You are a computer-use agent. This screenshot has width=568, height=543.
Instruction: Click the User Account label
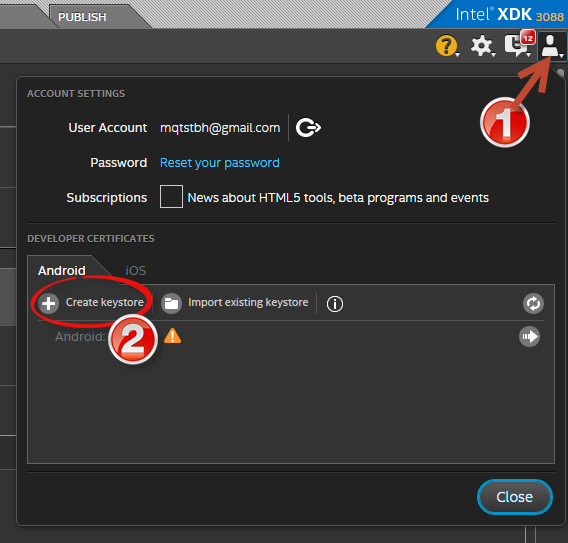tap(108, 128)
